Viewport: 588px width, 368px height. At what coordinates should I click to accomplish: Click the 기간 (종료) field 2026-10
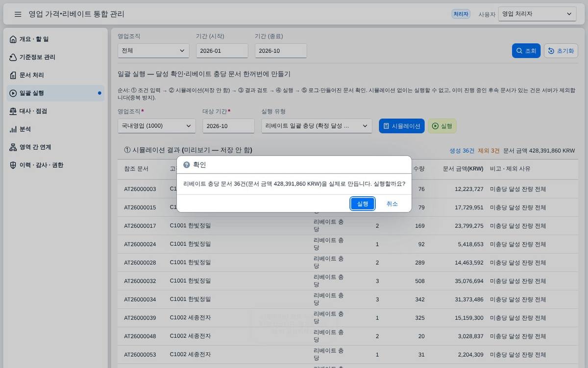tap(281, 51)
